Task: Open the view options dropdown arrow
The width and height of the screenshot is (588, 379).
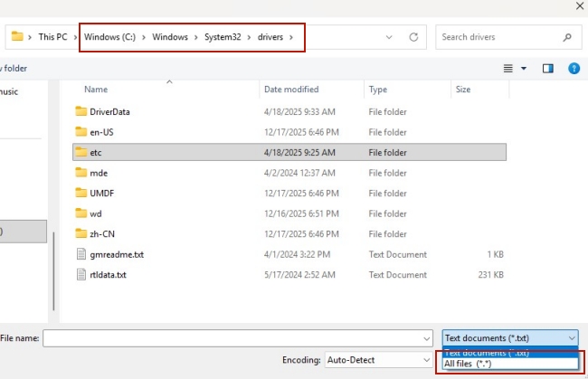Action: click(524, 68)
